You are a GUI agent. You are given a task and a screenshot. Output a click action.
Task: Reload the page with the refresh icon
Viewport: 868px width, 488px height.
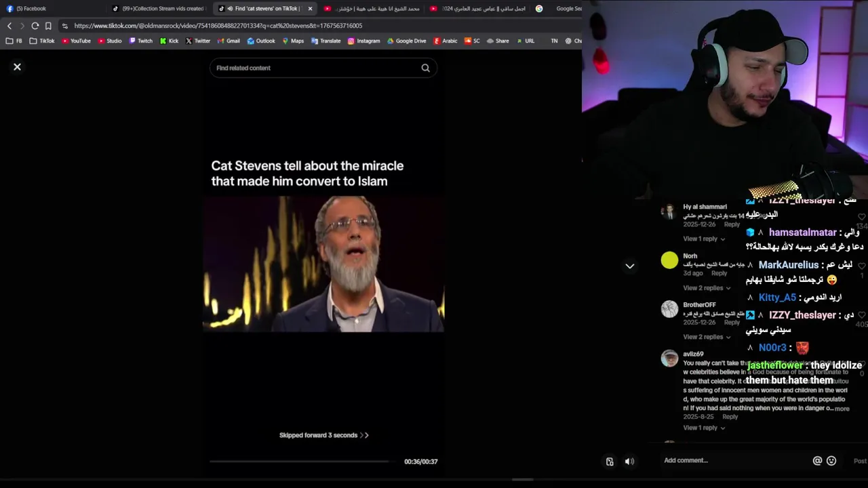click(35, 26)
